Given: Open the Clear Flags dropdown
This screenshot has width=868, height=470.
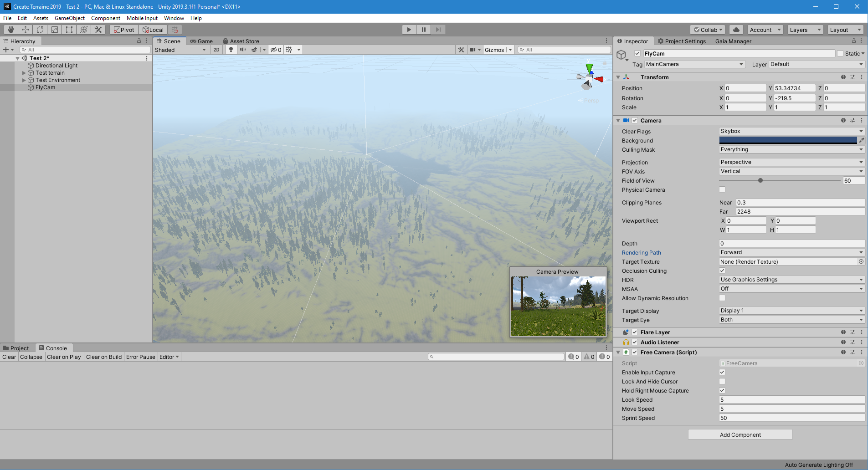Looking at the screenshot, I should (x=791, y=131).
